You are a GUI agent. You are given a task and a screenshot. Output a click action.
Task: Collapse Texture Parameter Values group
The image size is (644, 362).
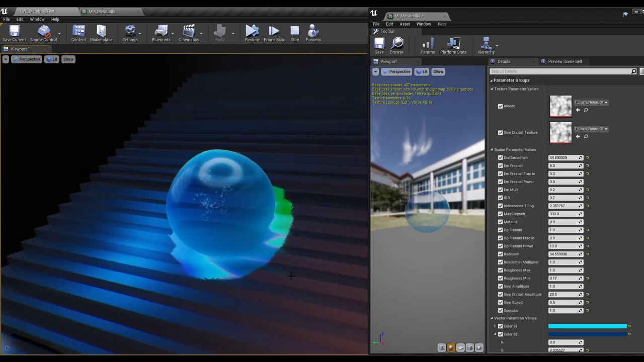pos(492,89)
